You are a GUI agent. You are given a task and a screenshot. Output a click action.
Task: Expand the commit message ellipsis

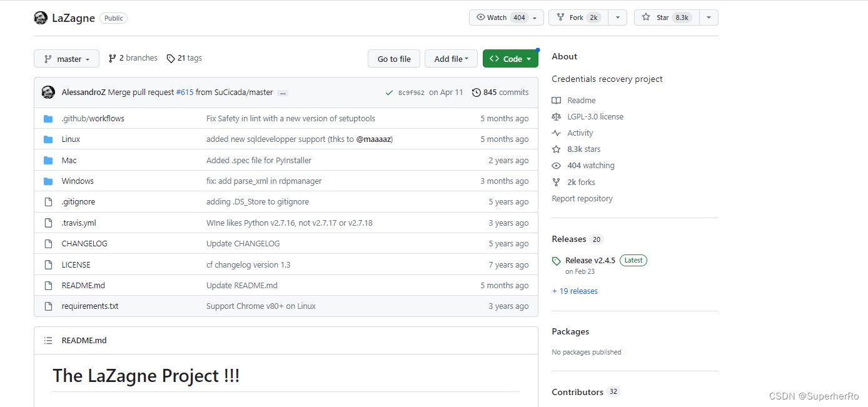tap(283, 93)
